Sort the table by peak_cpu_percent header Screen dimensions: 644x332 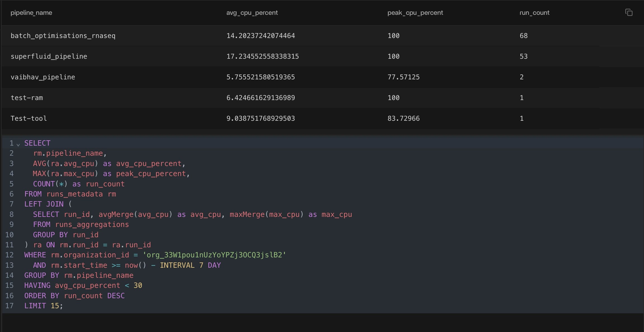point(414,13)
